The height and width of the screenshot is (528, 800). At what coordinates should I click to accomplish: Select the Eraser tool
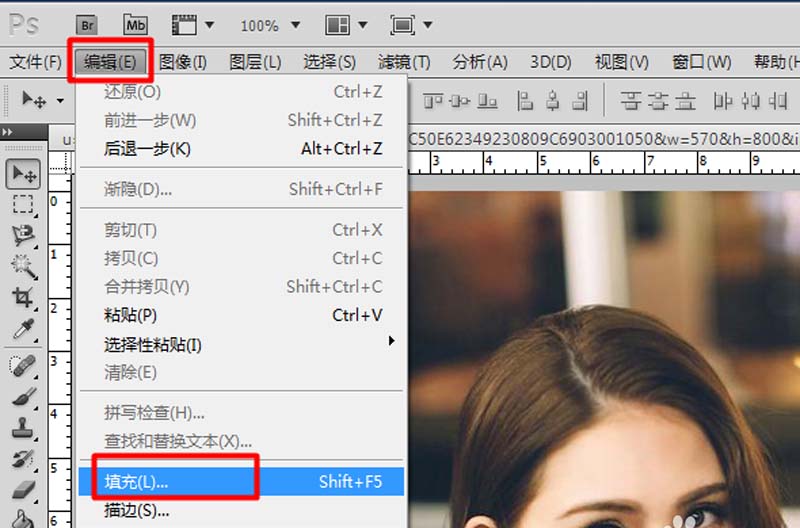tap(23, 490)
